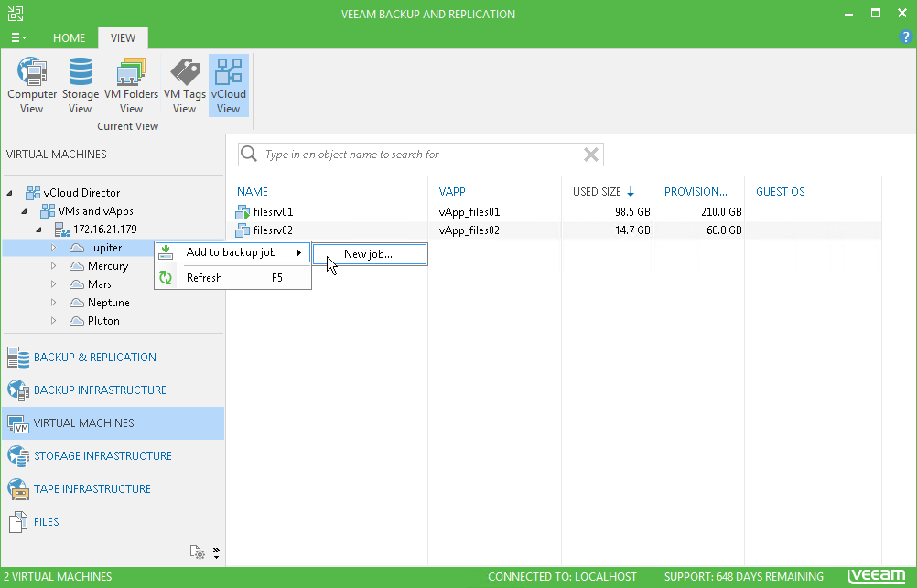This screenshot has width=917, height=588.
Task: Click vApp_files01 cell
Action: 469,212
